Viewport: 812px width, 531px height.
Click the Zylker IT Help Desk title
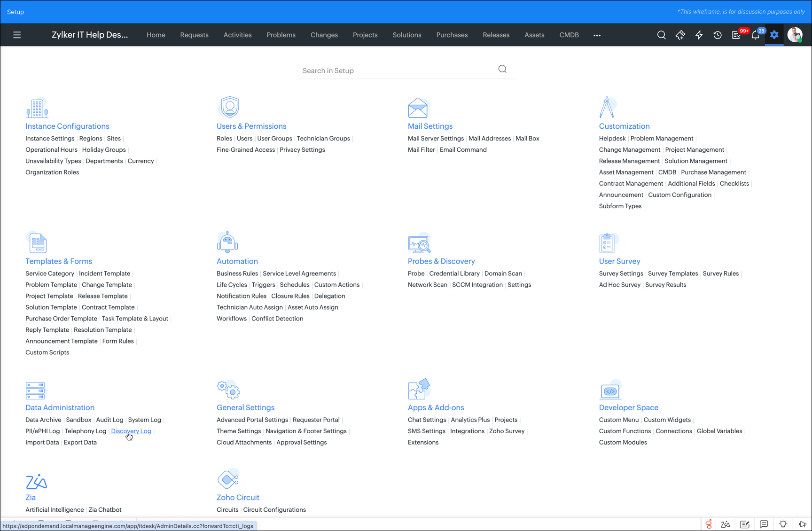tap(90, 35)
